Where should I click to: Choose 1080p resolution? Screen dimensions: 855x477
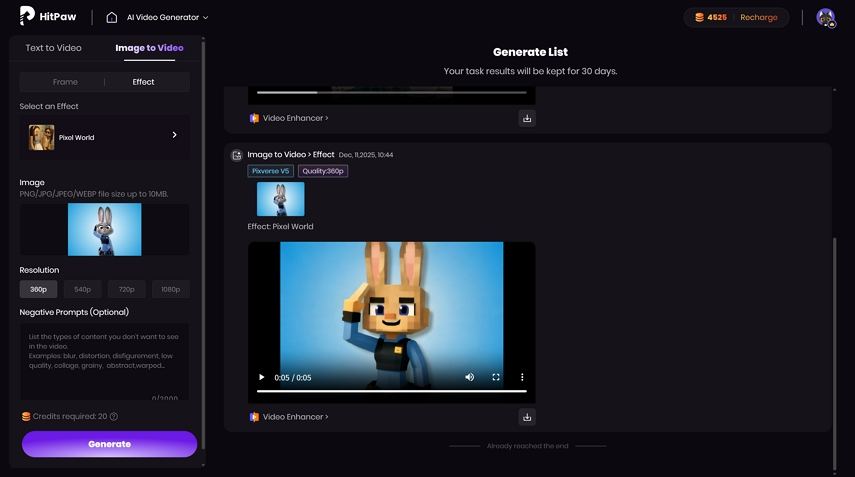[171, 289]
